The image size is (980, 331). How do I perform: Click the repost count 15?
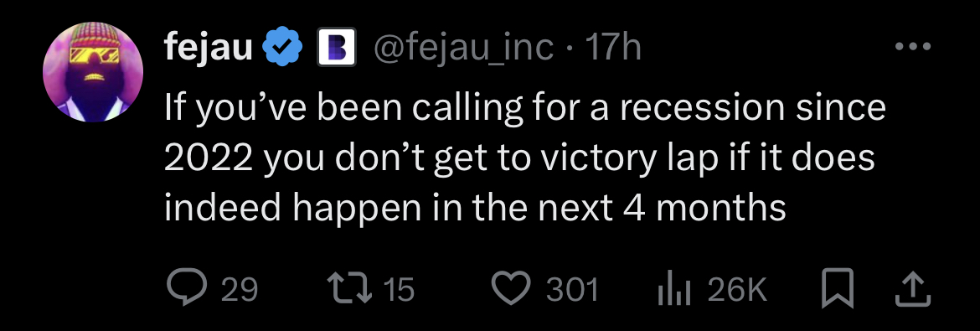398,290
